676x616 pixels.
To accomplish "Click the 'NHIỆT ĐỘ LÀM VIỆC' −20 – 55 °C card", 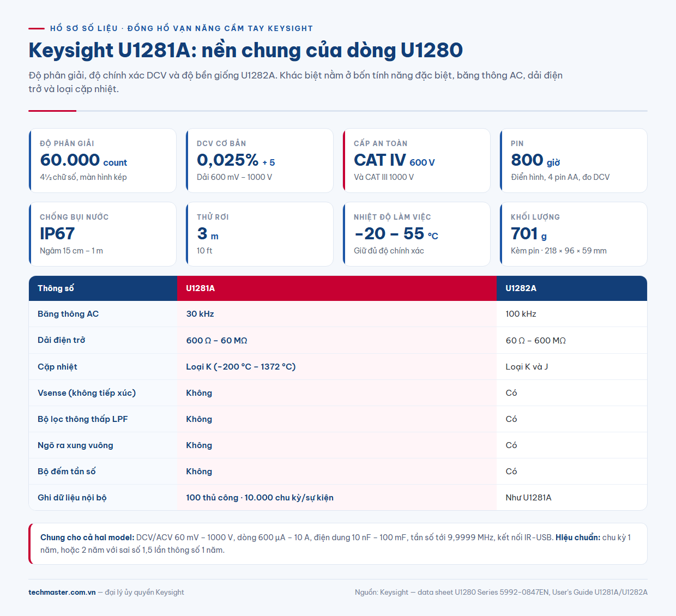I will (417, 234).
